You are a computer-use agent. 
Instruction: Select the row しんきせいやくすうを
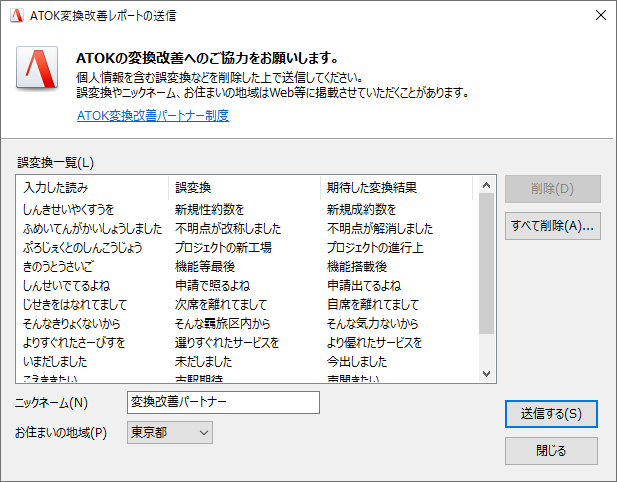pos(247,210)
